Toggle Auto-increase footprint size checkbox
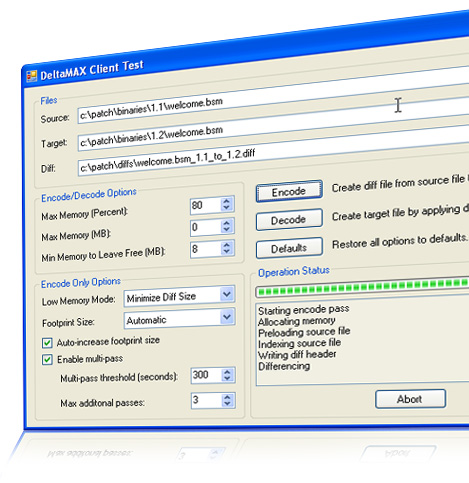Image resolution: width=469 pixels, height=483 pixels. pyautogui.click(x=47, y=343)
